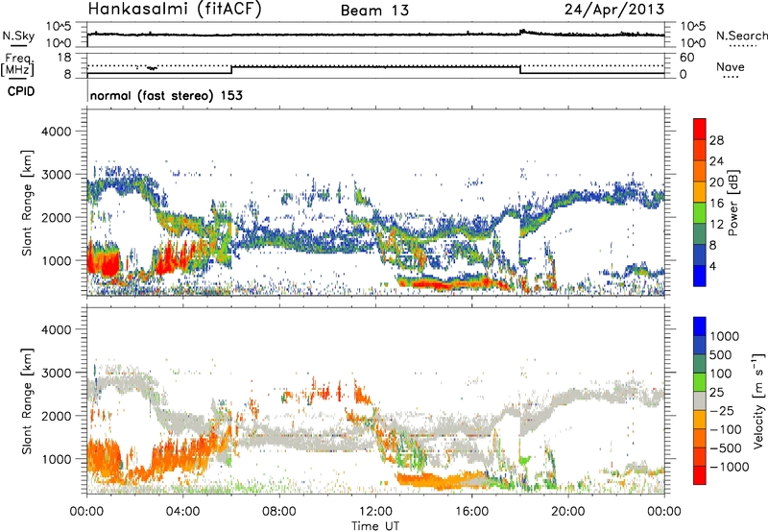Click the Power [dB] colorbar title
The image size is (768, 532).
[x=733, y=203]
